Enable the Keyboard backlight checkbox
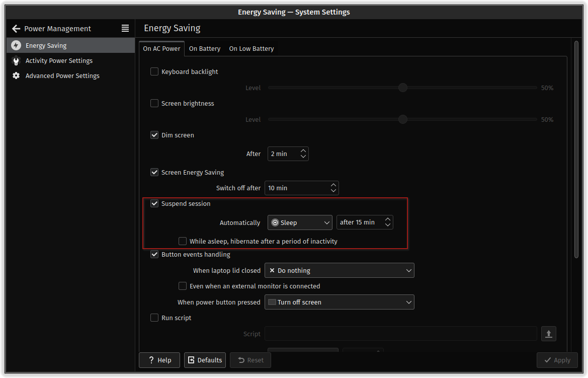This screenshot has height=378, width=588. pos(154,71)
